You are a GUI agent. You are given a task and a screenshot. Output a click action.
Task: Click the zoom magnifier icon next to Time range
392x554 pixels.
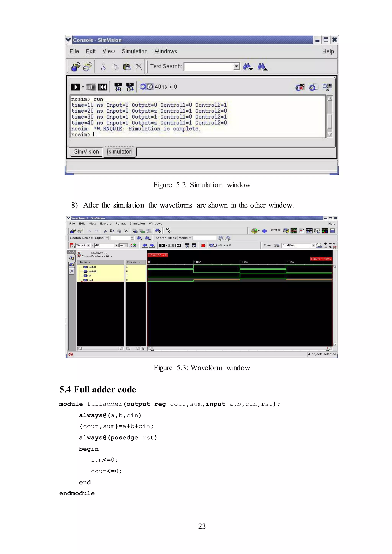pyautogui.click(x=319, y=245)
